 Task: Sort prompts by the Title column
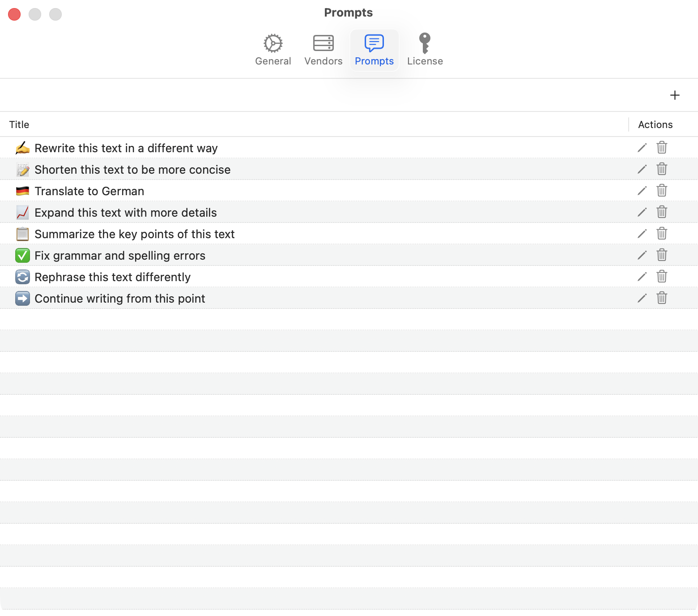point(19,124)
